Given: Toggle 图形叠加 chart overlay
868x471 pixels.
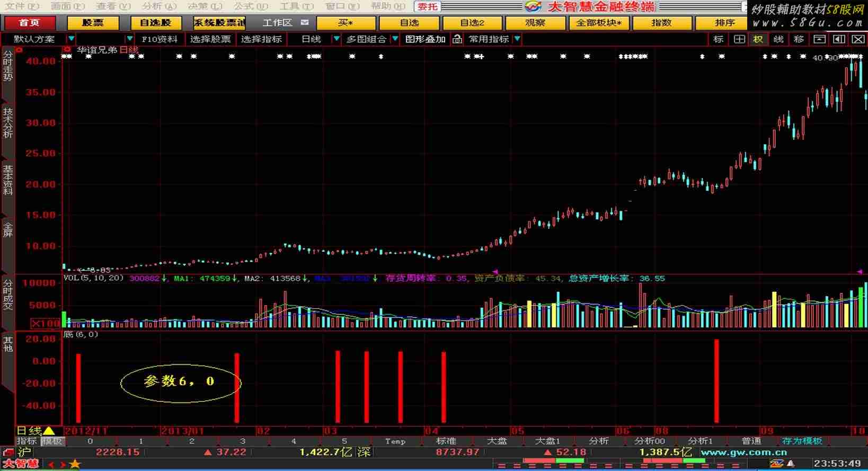Looking at the screenshot, I should [425, 39].
